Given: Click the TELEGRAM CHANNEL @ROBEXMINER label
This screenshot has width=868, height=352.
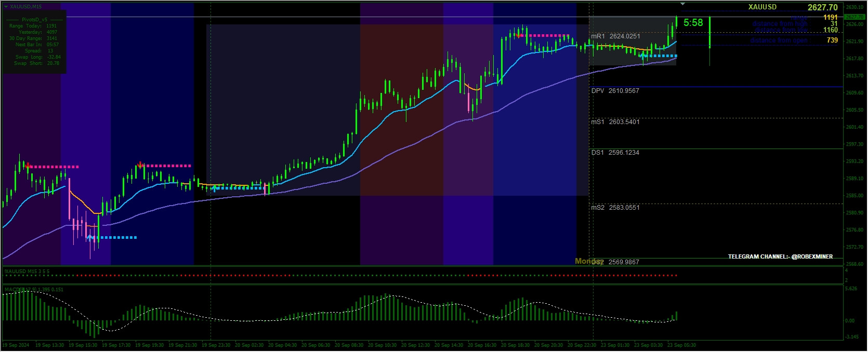Looking at the screenshot, I should [x=780, y=256].
